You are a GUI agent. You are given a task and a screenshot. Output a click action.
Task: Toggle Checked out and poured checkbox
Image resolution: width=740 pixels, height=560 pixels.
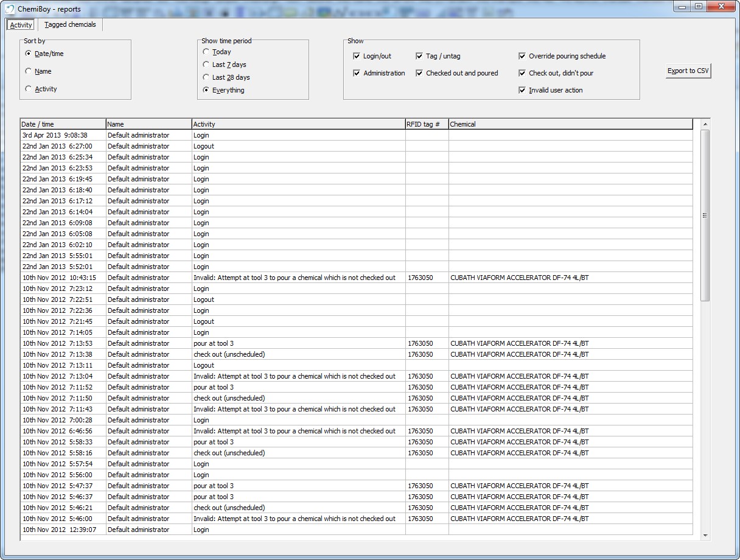[x=419, y=73]
